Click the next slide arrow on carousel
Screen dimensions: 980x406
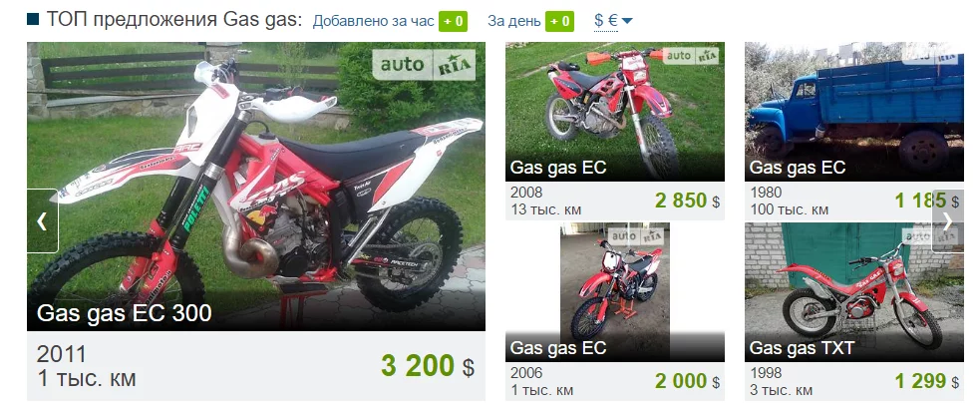(x=947, y=220)
